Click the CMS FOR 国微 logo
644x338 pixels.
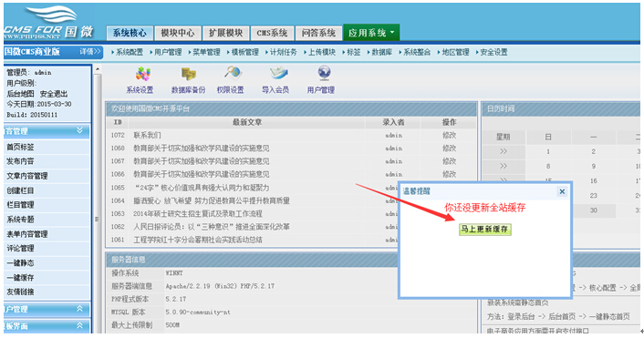(x=48, y=24)
